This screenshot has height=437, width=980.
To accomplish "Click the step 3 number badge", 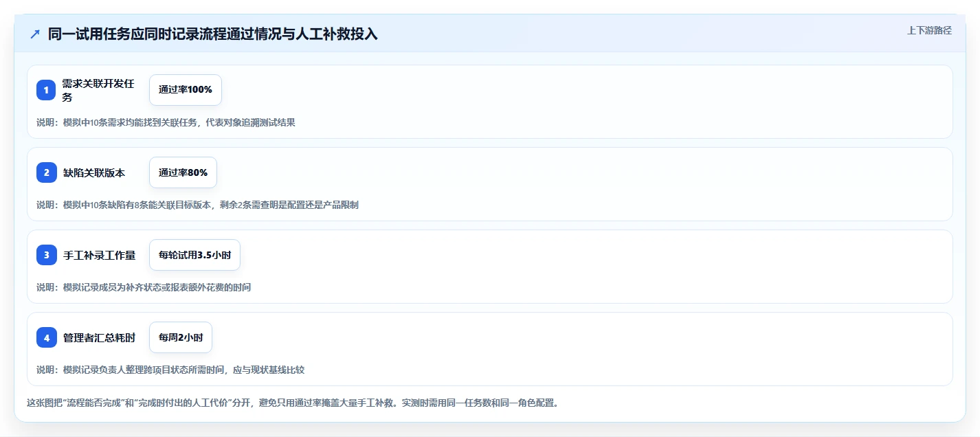I will [x=47, y=255].
